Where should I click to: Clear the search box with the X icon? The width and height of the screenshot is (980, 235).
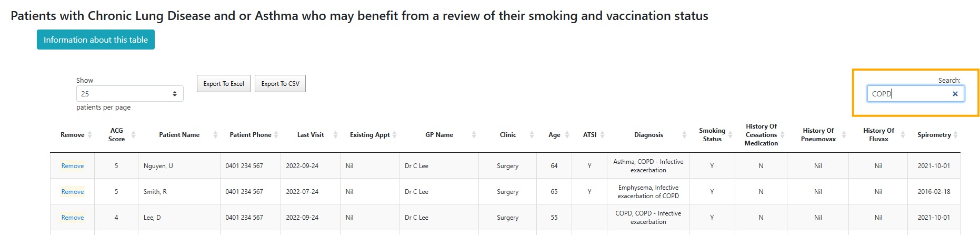pyautogui.click(x=955, y=94)
